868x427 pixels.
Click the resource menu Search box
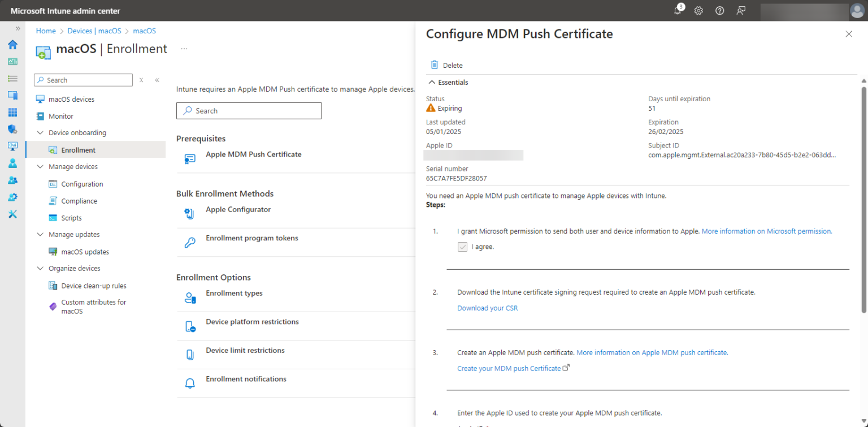point(83,80)
